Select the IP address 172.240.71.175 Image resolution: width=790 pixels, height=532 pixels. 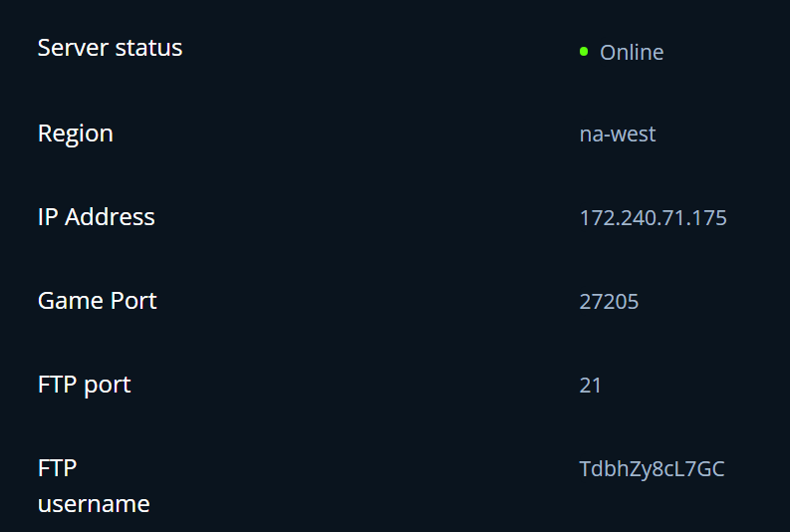pos(654,217)
